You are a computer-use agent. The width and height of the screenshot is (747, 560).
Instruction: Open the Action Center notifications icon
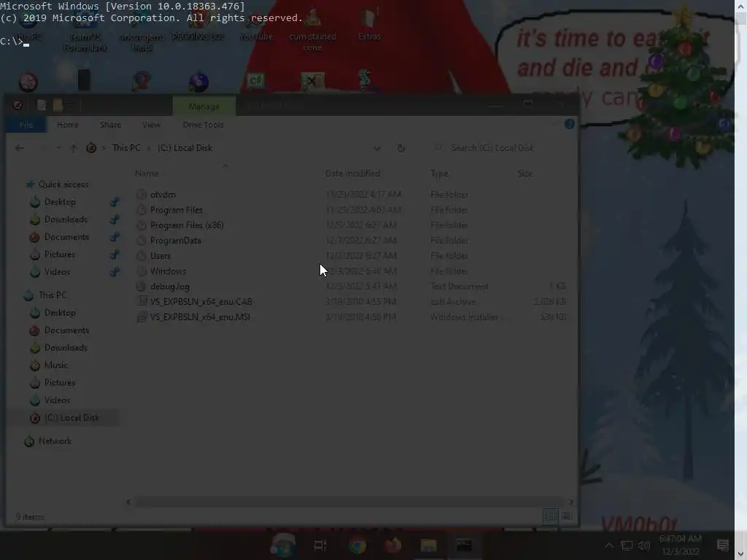(x=723, y=545)
